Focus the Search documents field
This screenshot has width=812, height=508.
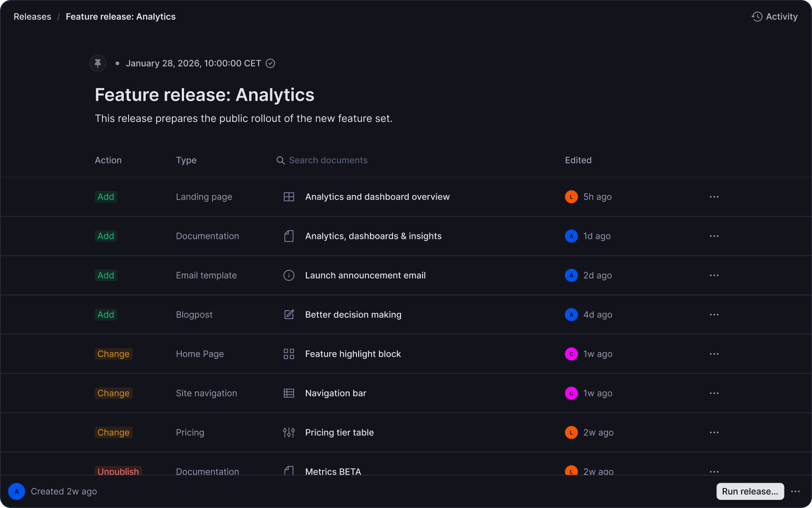click(328, 160)
